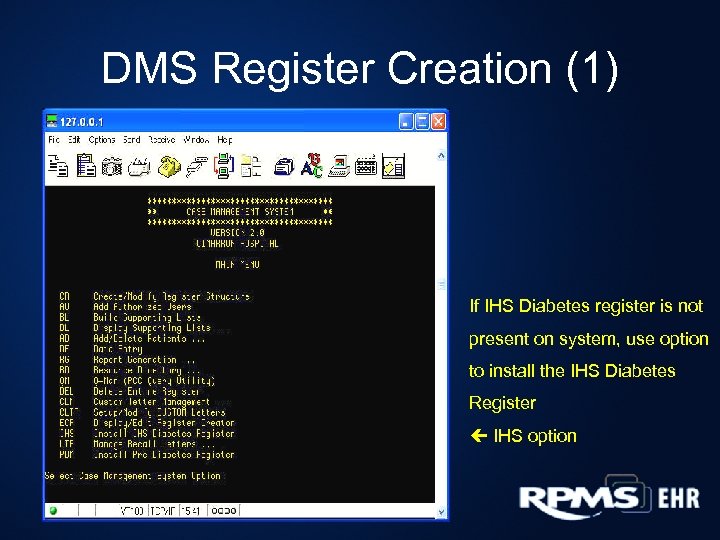Open the yellow telephone dialer icon
Image resolution: width=720 pixels, height=540 pixels.
[x=169, y=166]
